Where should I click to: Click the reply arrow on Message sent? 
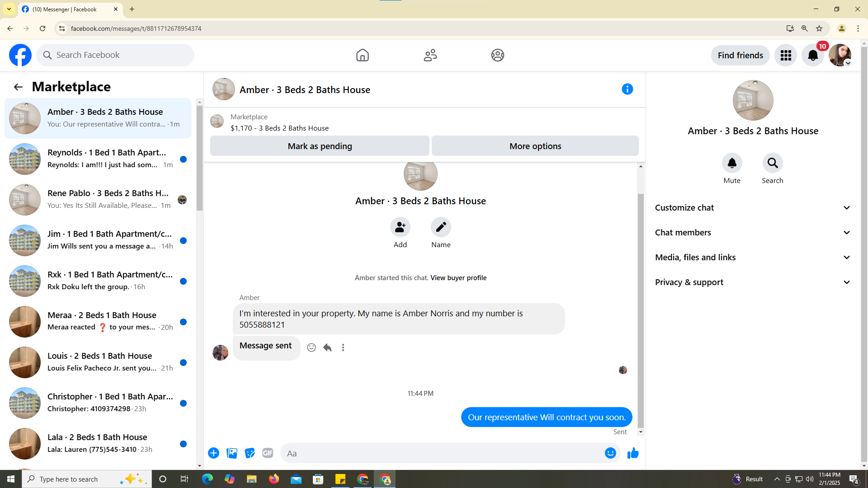pyautogui.click(x=327, y=347)
